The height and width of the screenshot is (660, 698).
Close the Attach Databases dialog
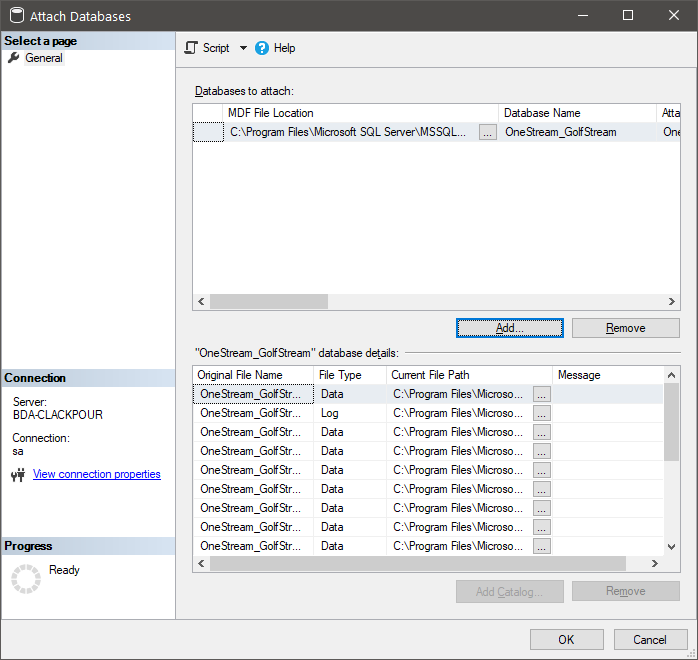[x=674, y=16]
